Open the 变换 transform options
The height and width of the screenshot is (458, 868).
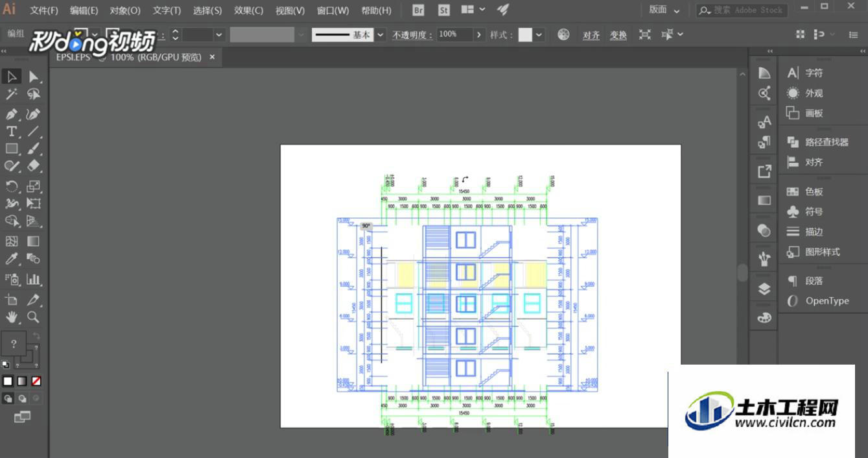tap(618, 35)
